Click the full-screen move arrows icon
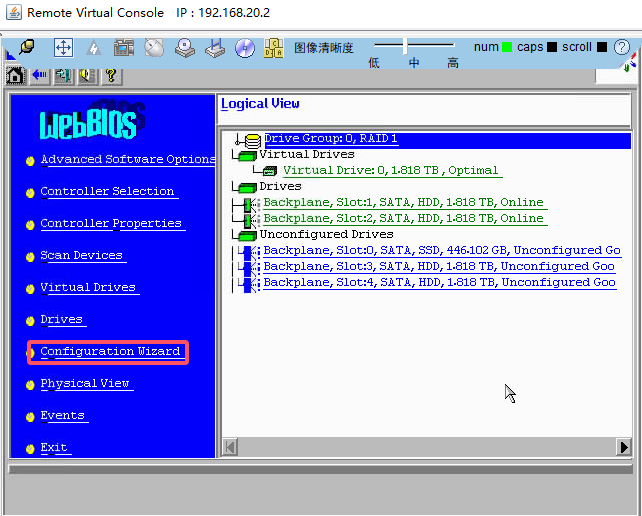 (63, 48)
